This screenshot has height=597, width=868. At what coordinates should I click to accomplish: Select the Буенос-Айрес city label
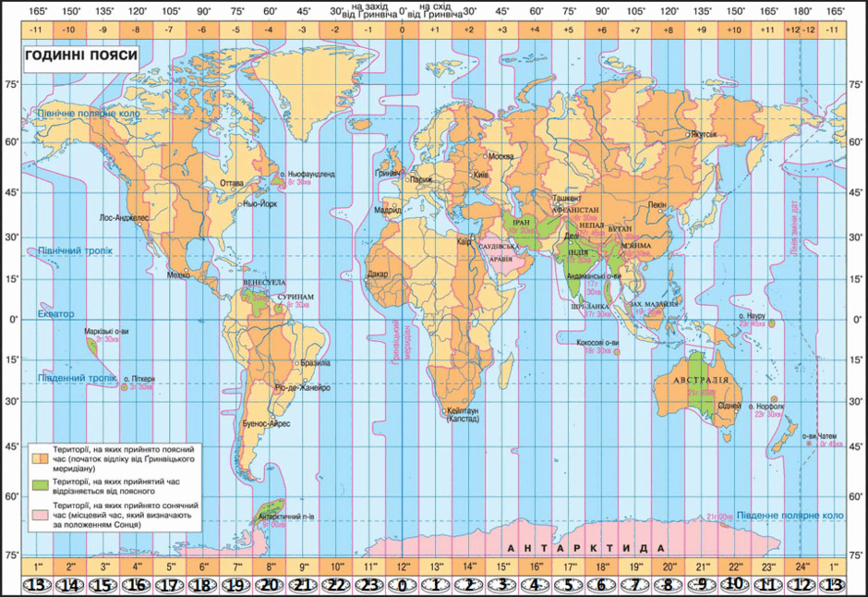click(x=266, y=423)
